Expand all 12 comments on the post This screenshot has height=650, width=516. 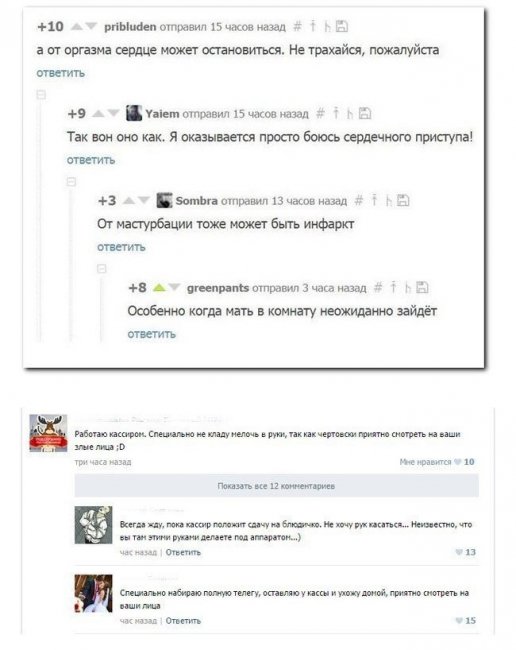pos(276,486)
